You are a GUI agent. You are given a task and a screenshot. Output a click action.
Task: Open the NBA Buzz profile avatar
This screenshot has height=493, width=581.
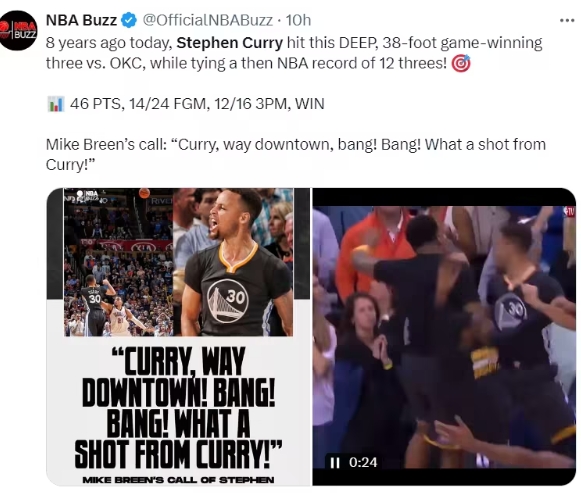point(17,30)
